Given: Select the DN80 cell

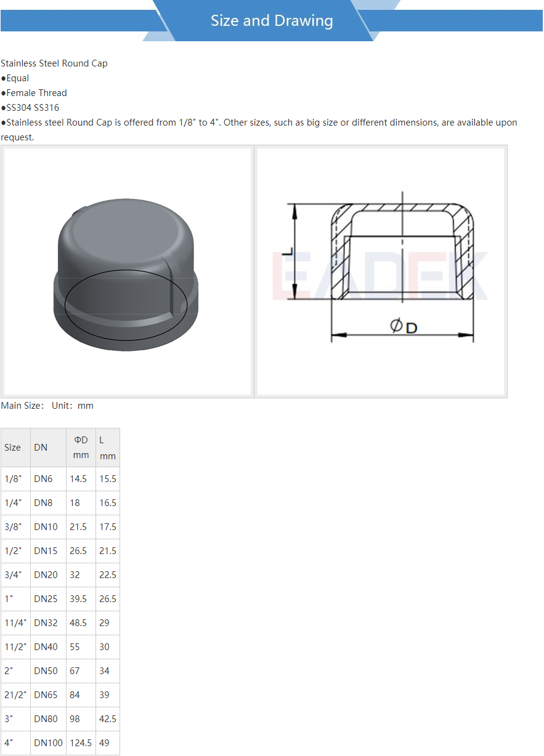Looking at the screenshot, I should coord(49,719).
